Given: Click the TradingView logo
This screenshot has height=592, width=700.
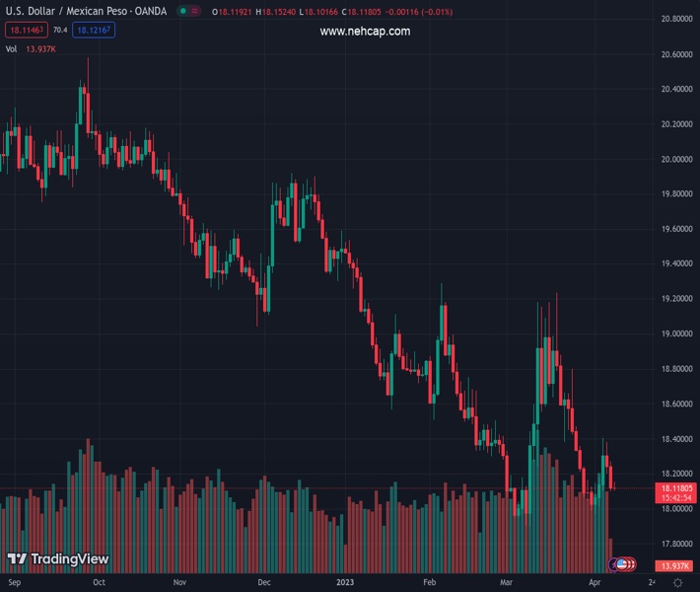Looking at the screenshot, I should [58, 558].
